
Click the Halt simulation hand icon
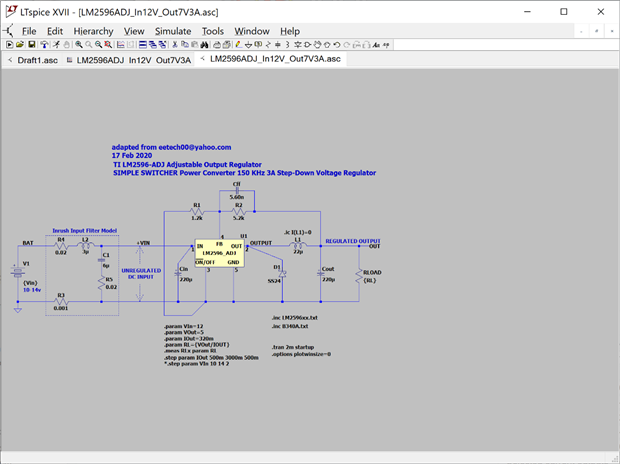point(66,45)
